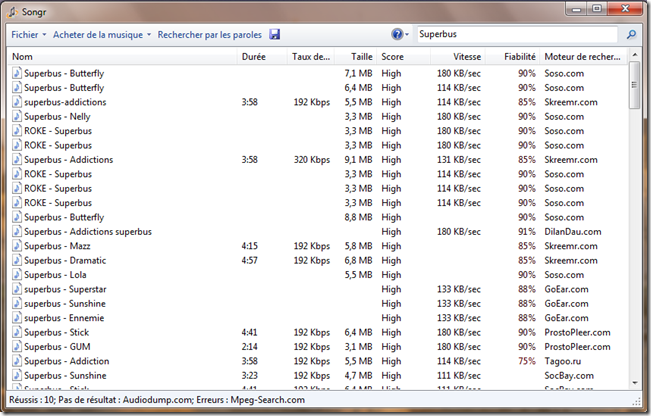
Task: Select the Superbus - Nelly row
Action: point(318,116)
